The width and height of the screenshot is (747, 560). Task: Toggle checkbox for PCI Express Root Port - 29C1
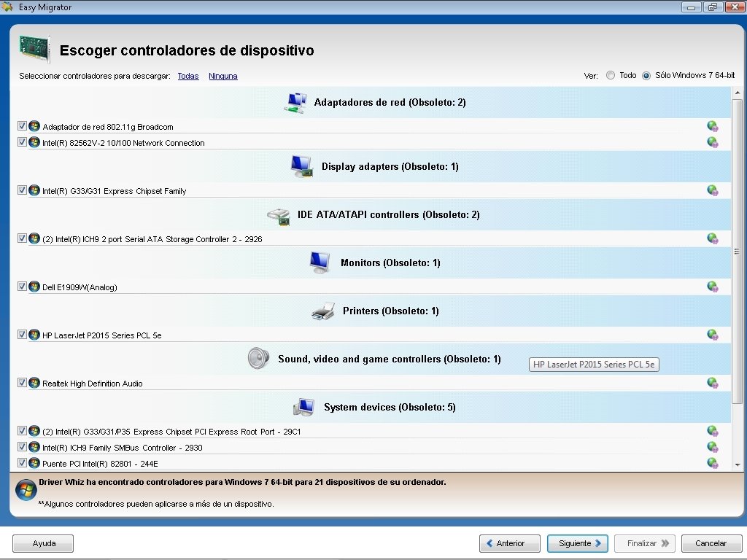coord(22,430)
